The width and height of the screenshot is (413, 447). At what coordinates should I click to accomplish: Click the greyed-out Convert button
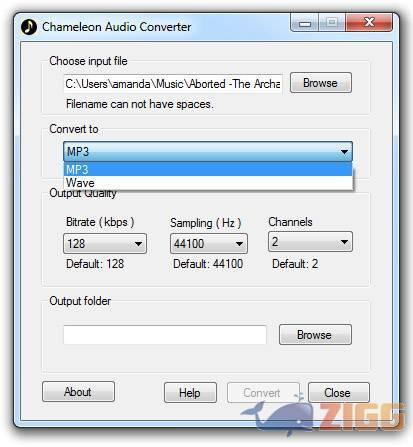(x=263, y=393)
